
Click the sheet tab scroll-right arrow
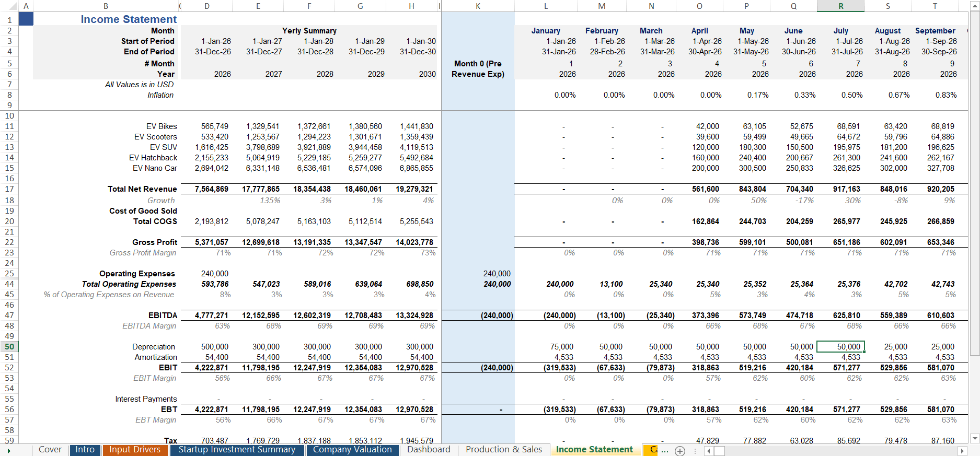(9, 450)
